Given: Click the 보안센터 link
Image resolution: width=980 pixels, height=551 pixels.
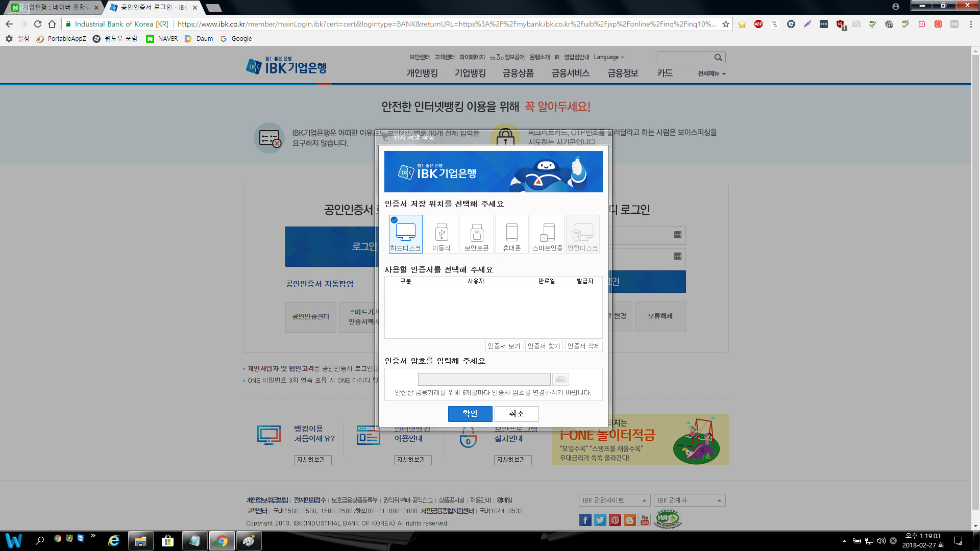Looking at the screenshot, I should [x=420, y=57].
